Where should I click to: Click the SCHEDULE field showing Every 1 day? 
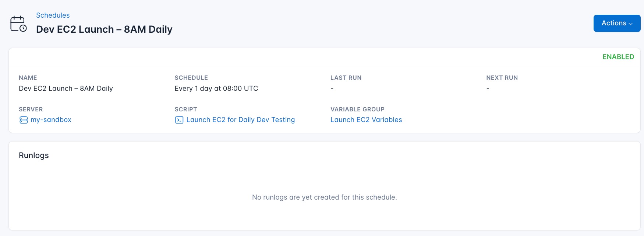point(216,88)
